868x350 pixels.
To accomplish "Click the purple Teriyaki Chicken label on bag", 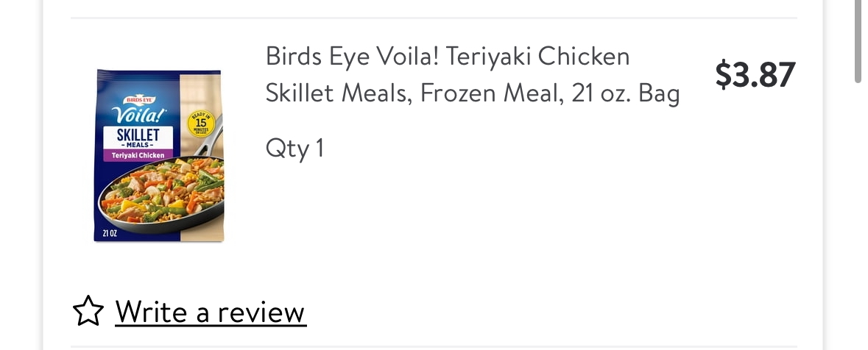I will pyautogui.click(x=138, y=155).
